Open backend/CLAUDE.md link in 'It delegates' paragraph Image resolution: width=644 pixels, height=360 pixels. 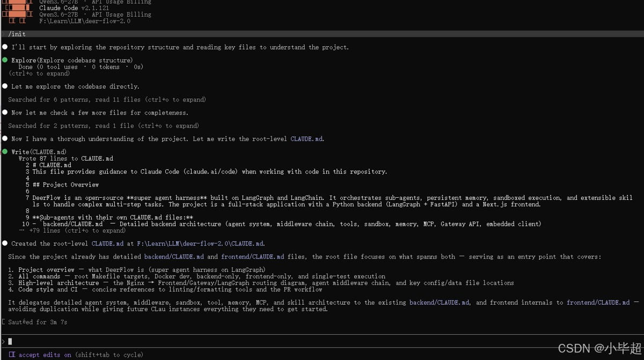pyautogui.click(x=440, y=303)
